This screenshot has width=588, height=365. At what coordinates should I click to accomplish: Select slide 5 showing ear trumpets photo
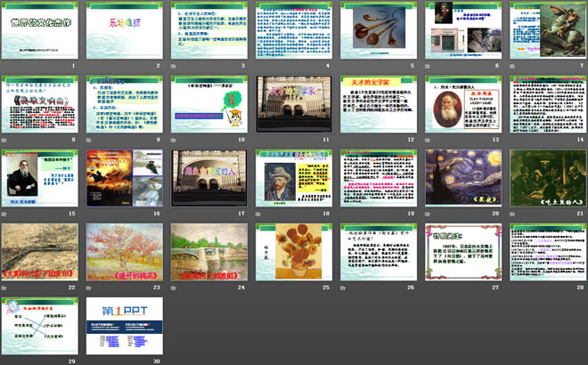379,30
